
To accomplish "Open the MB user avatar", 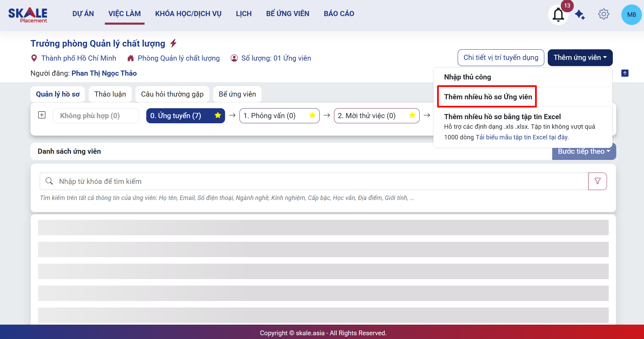I will click(x=631, y=15).
